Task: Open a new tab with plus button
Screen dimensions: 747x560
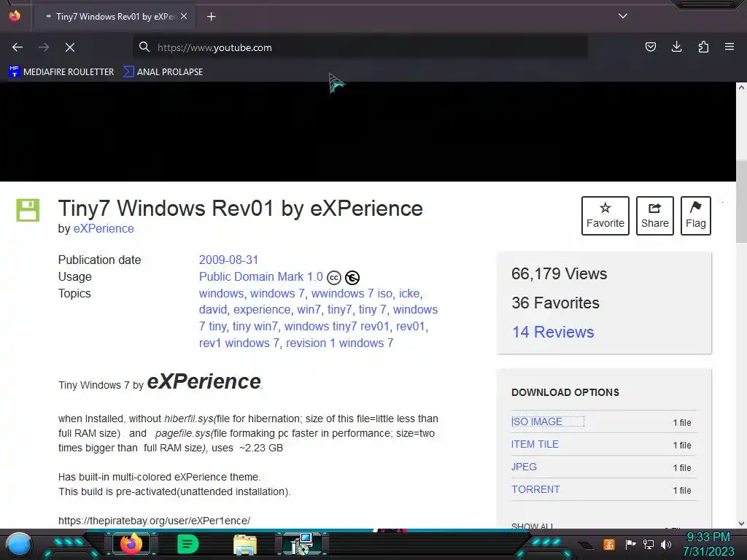Action: click(211, 17)
